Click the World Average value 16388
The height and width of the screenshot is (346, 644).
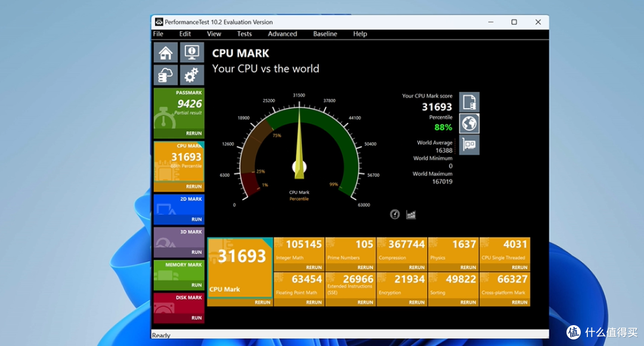coord(444,150)
